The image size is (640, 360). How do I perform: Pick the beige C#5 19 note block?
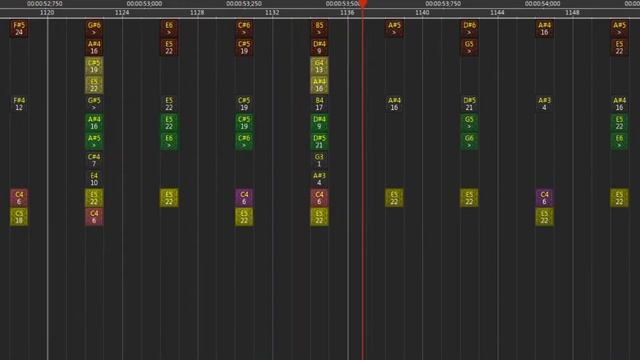(x=94, y=66)
